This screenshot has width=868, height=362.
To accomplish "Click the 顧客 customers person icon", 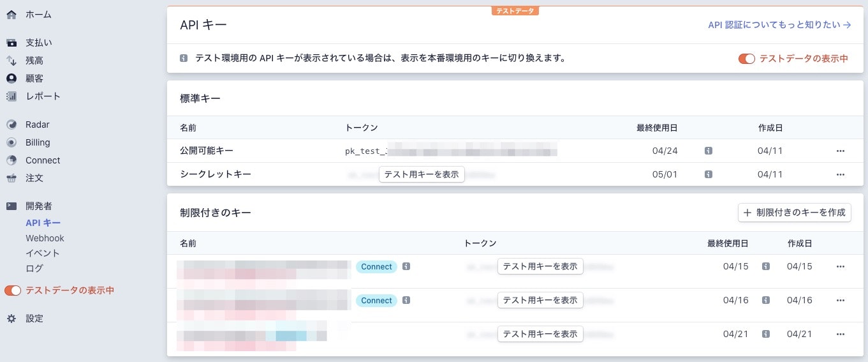I will pyautogui.click(x=11, y=79).
